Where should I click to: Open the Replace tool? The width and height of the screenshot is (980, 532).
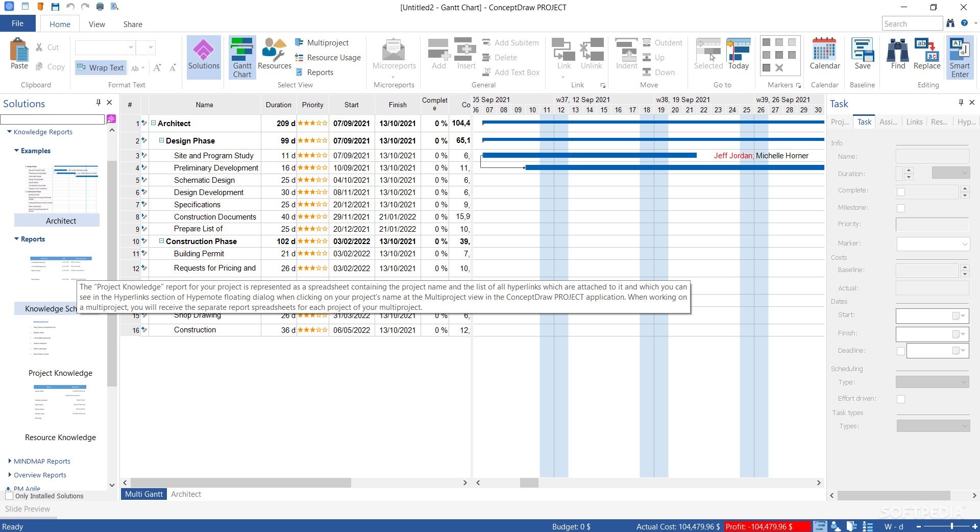pos(927,54)
